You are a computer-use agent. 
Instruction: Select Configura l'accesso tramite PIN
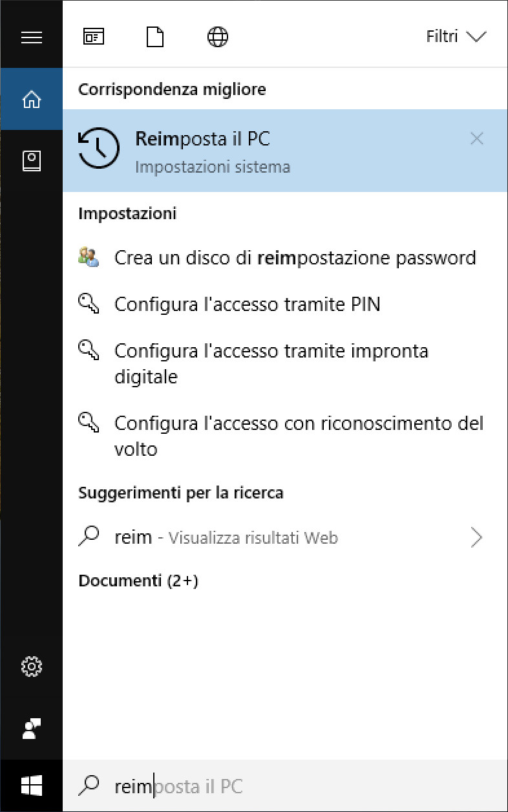click(x=247, y=304)
